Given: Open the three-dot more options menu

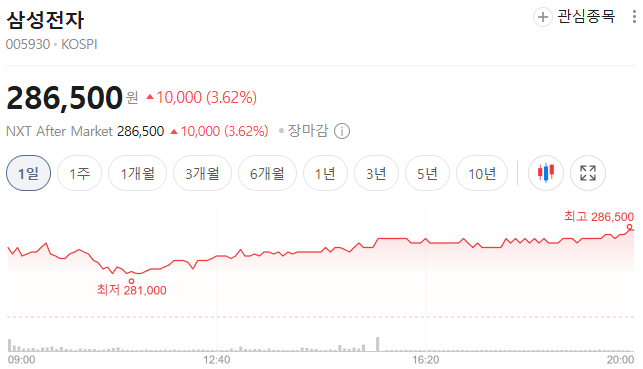Looking at the screenshot, I should [x=634, y=17].
